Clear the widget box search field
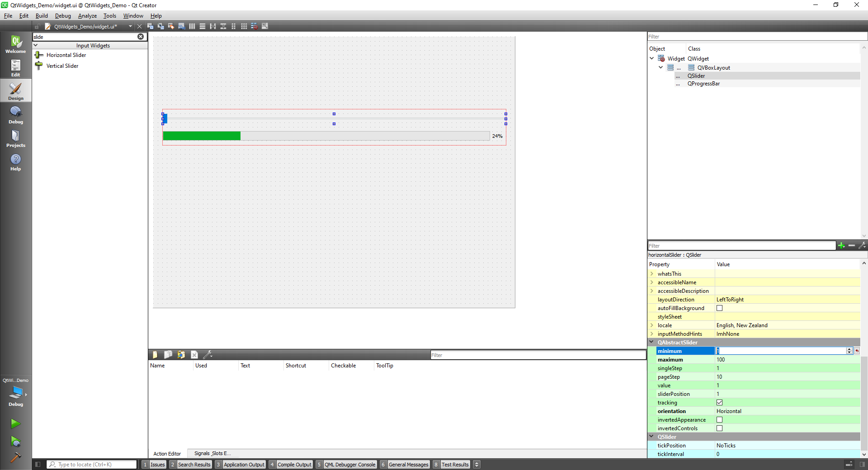 point(141,37)
